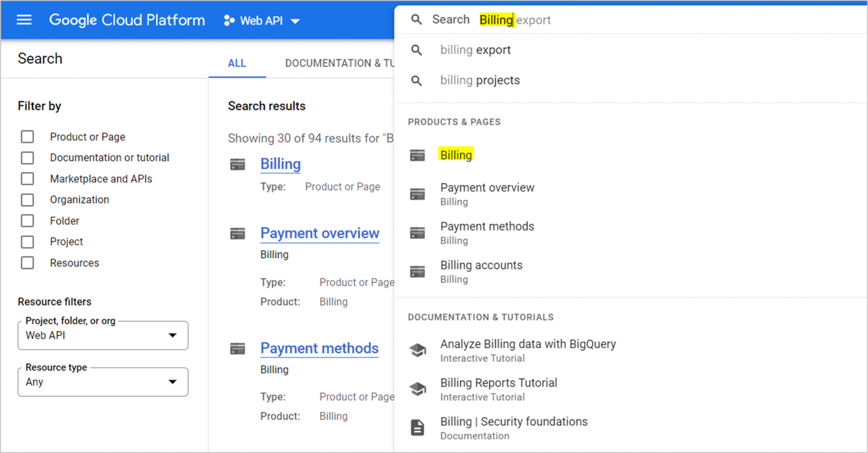
Task: Check the Resources filter
Action: coord(27,263)
